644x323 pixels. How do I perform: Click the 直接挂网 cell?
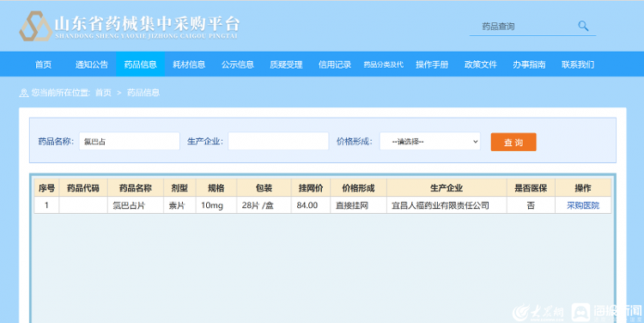pos(358,205)
